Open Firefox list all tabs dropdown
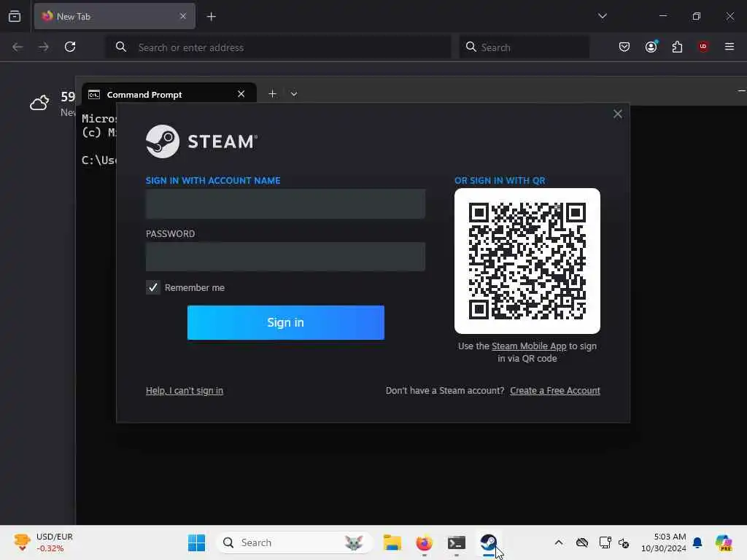 point(602,16)
